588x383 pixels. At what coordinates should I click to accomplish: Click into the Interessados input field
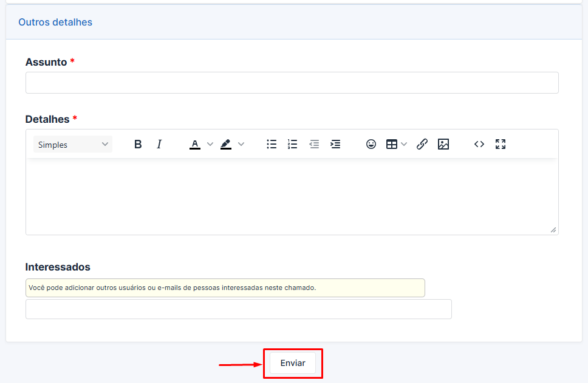coord(238,309)
